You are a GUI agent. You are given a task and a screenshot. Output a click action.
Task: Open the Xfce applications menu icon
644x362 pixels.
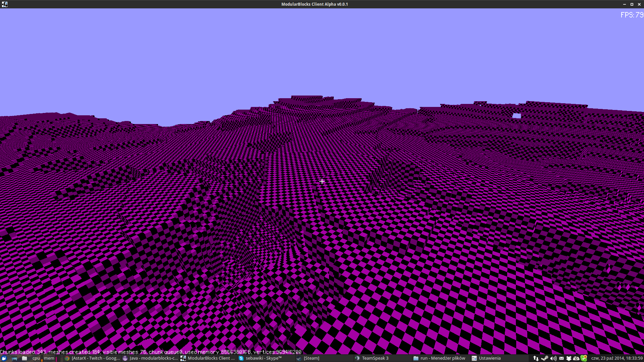[x=4, y=358]
